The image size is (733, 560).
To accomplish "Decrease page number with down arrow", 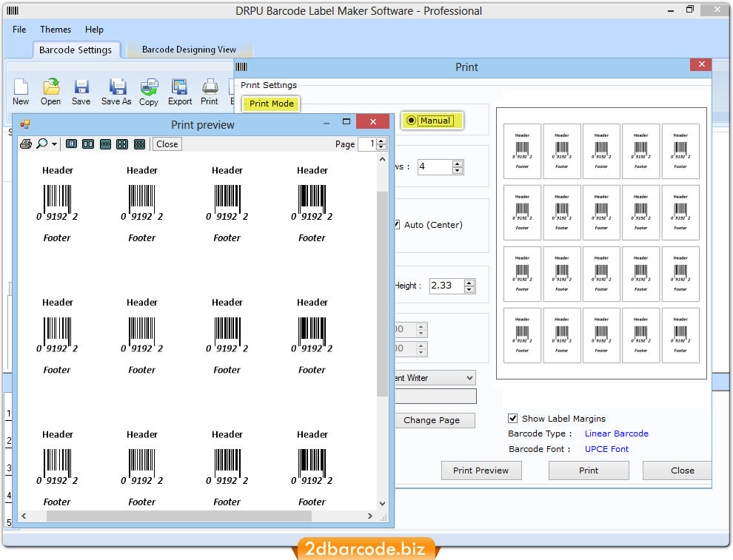I will 381,147.
